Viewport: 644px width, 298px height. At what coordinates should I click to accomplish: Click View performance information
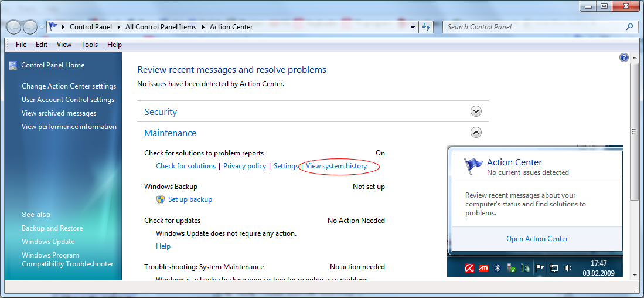click(69, 127)
